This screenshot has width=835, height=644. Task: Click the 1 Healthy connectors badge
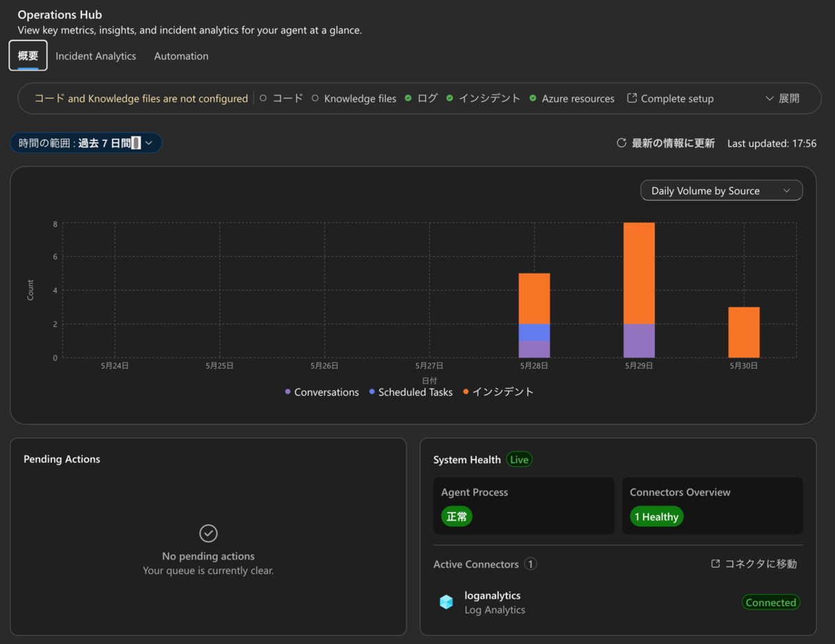pos(656,517)
